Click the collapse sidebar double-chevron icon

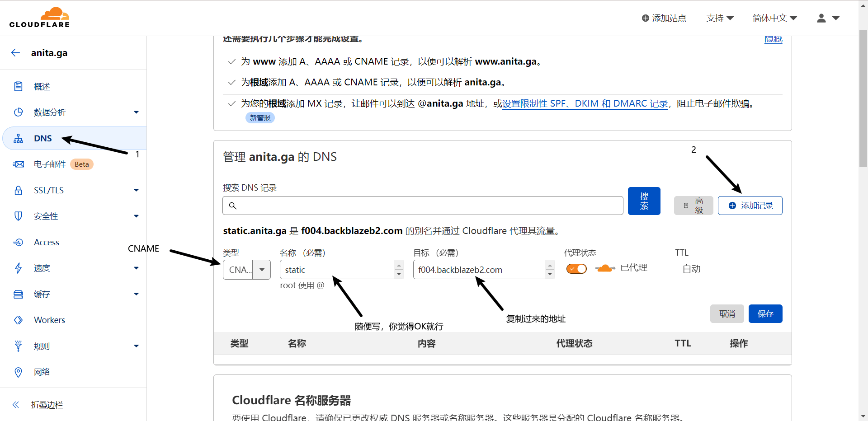[x=16, y=405]
